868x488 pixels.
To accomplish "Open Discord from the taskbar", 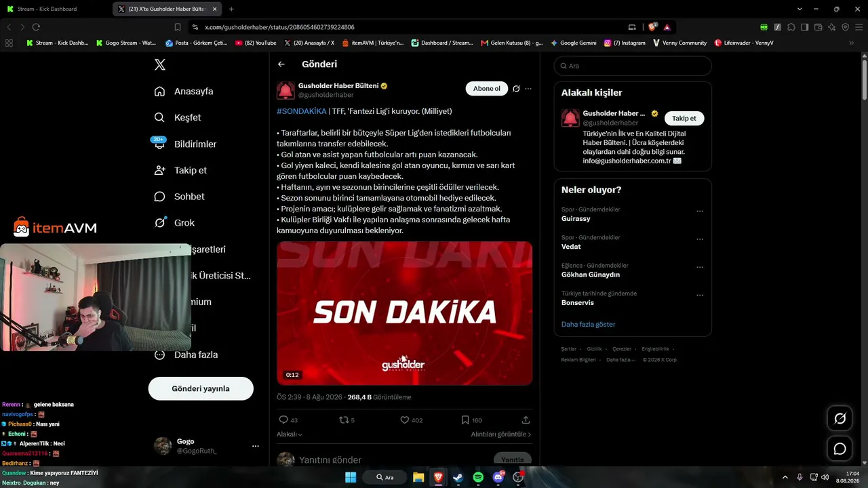I will click(498, 477).
